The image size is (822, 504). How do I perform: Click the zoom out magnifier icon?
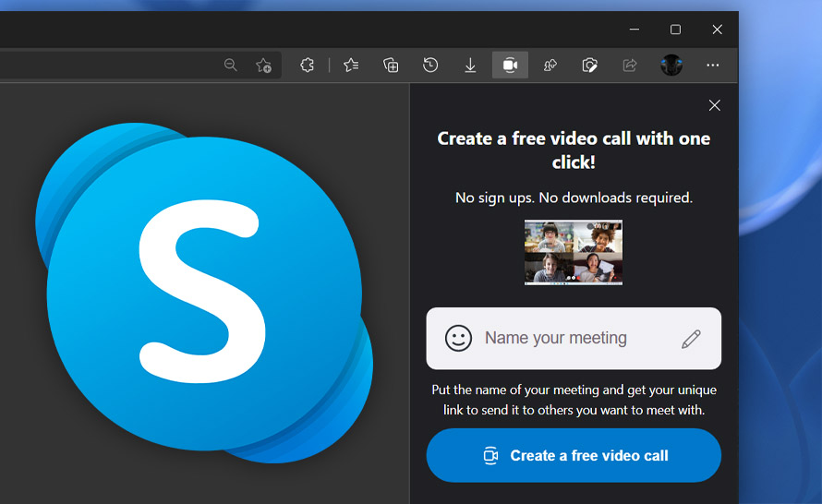click(230, 65)
